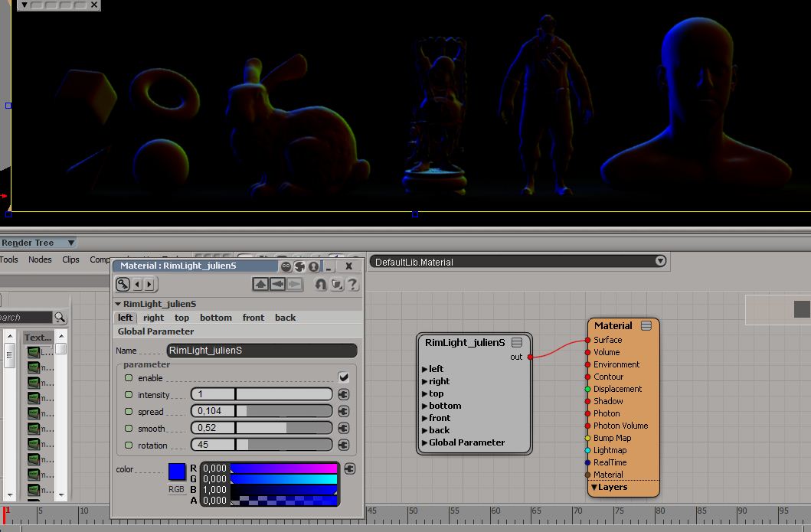
Task: Switch to the bottom tab
Action: pyautogui.click(x=215, y=318)
